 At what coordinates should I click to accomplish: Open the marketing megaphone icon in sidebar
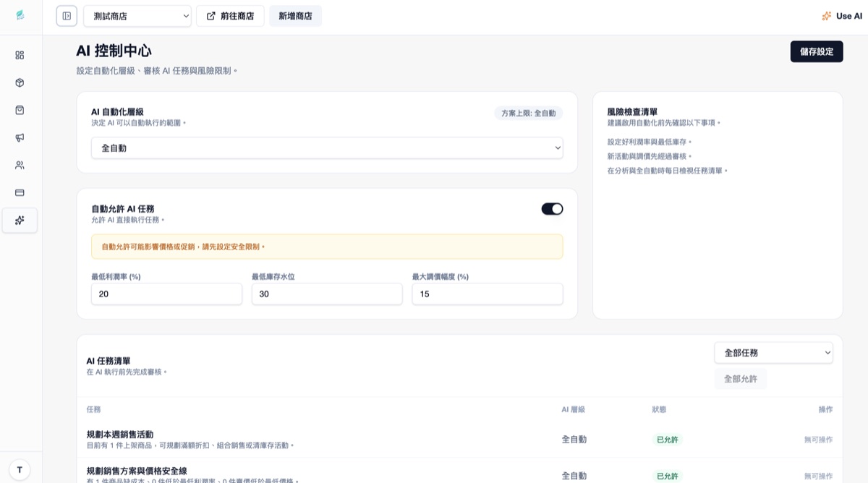coord(20,137)
